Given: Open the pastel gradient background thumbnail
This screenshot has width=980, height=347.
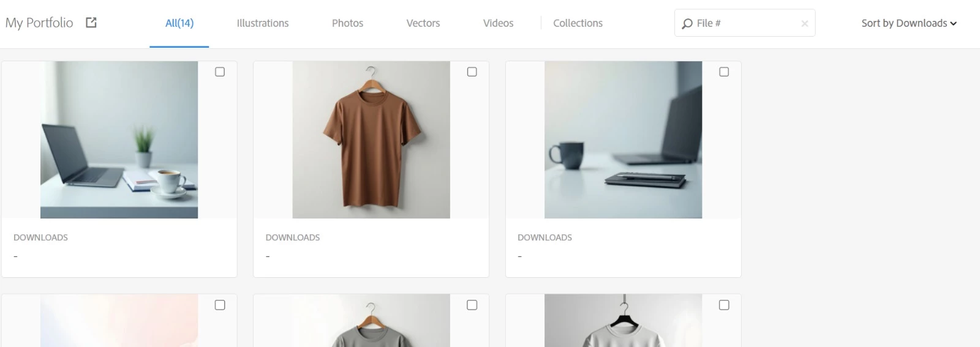Looking at the screenshot, I should (x=119, y=321).
